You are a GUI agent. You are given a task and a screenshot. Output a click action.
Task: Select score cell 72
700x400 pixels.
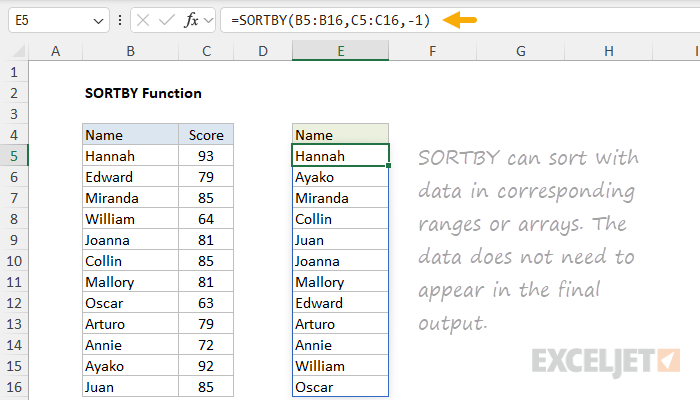(206, 345)
